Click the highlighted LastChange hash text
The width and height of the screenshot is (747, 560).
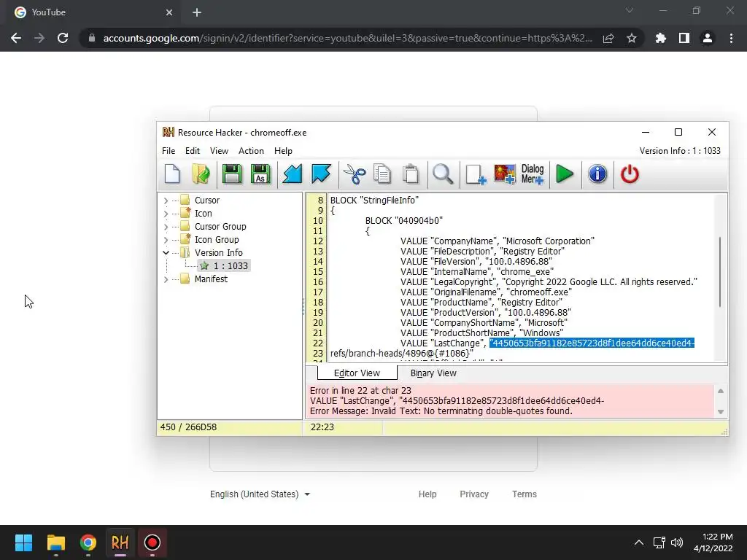(x=592, y=343)
